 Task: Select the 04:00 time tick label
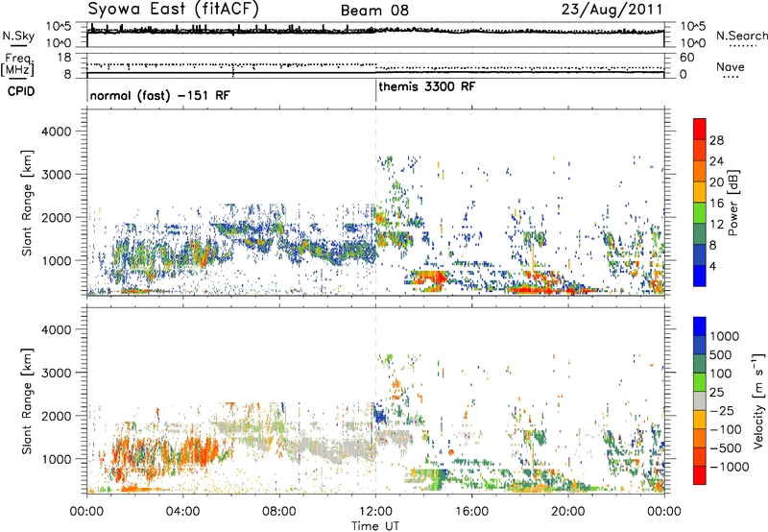coord(182,512)
